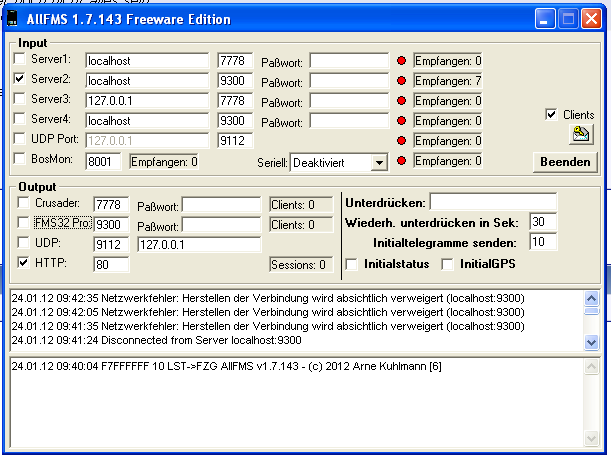The image size is (611, 457).
Task: Click the BosMon port field showing 8001
Action: [x=103, y=161]
